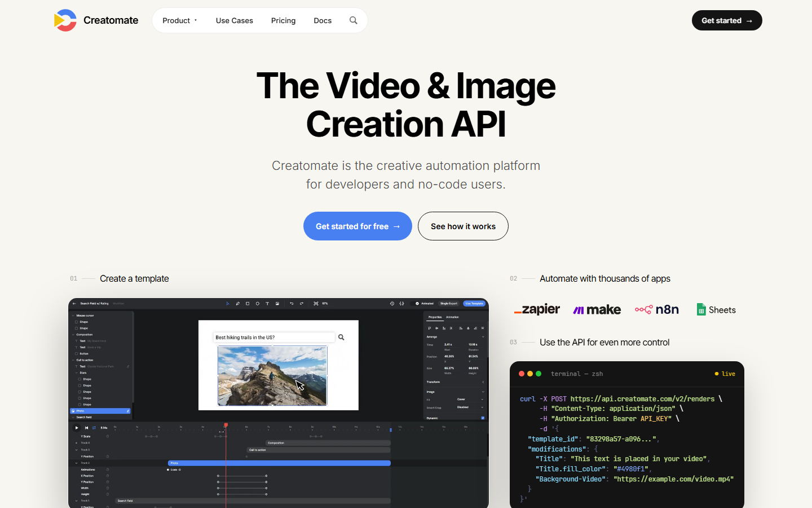Click the Zapier logo
The height and width of the screenshot is (508, 812).
537,309
